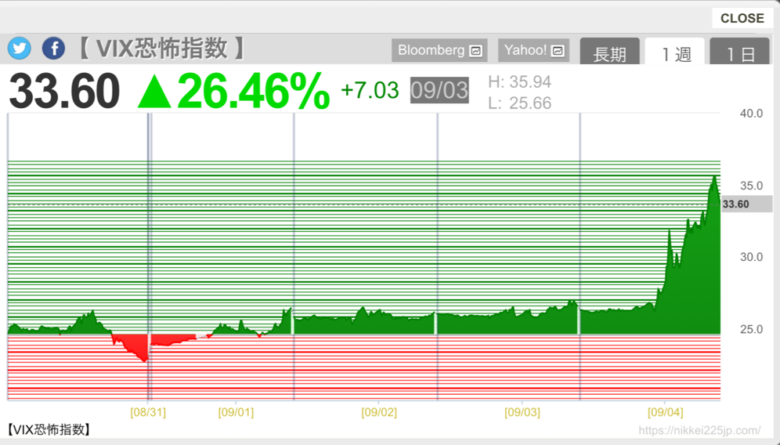Viewport: 780px width, 445px height.
Task: Click the [09/03] date axis label
Action: coord(522,412)
